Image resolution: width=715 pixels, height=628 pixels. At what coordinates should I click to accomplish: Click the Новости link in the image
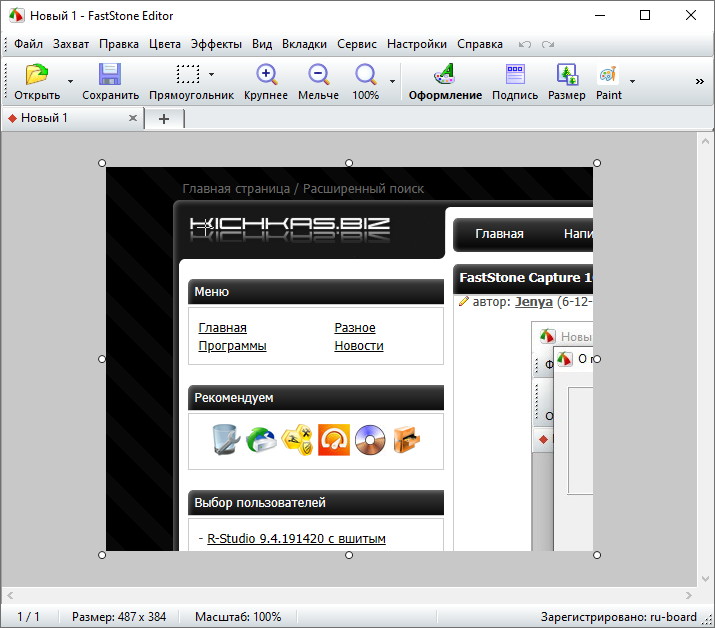point(359,346)
